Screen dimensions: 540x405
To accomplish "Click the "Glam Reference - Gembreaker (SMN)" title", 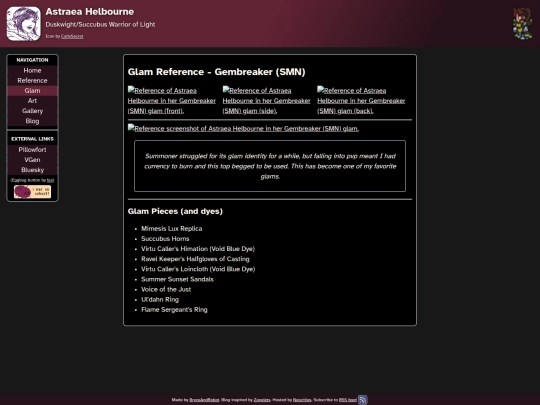I will (216, 72).
